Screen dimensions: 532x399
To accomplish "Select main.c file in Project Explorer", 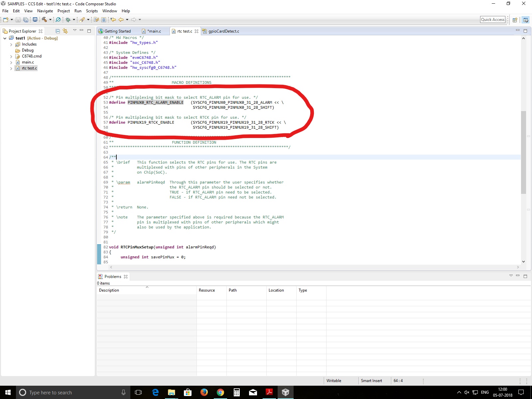I will 28,62.
